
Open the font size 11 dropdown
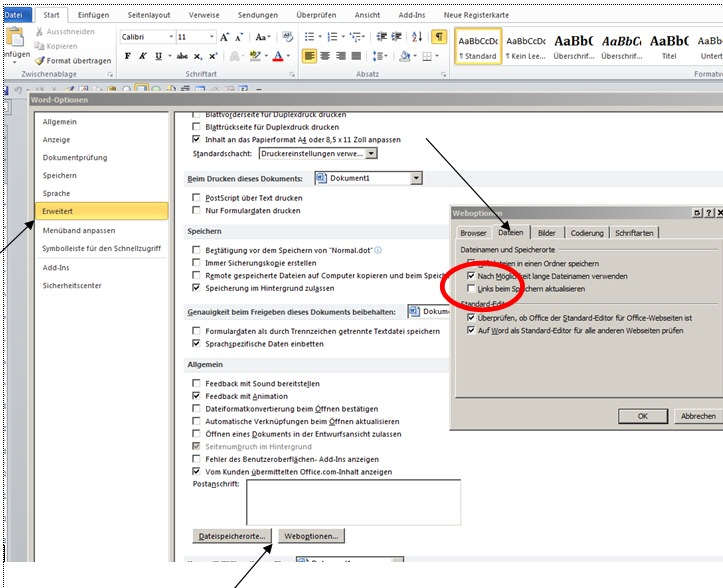tap(212, 36)
